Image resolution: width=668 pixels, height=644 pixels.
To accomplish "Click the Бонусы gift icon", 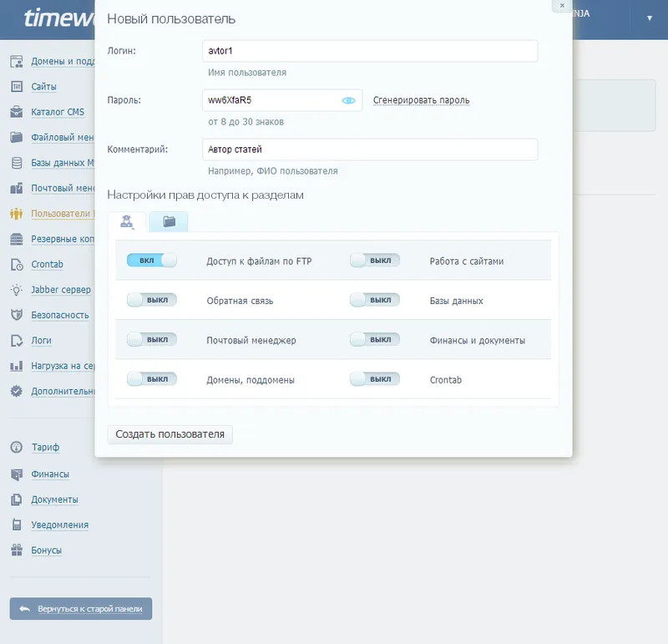I will click(x=16, y=550).
